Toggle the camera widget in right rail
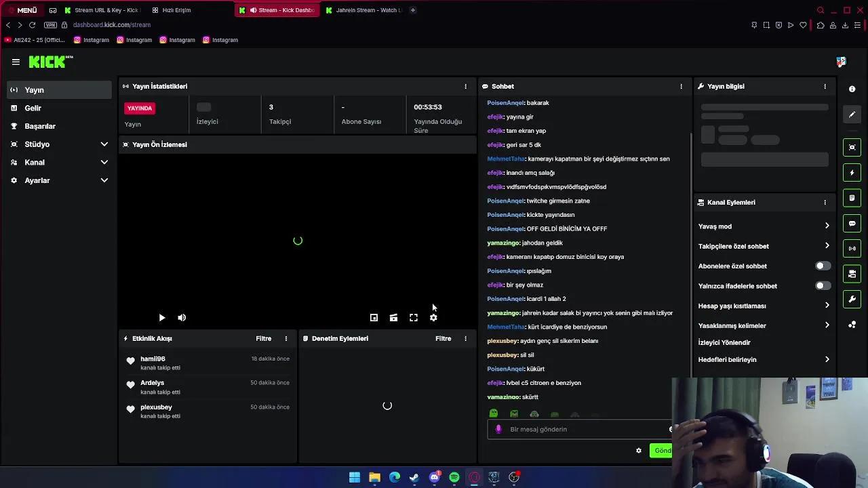 click(852, 274)
